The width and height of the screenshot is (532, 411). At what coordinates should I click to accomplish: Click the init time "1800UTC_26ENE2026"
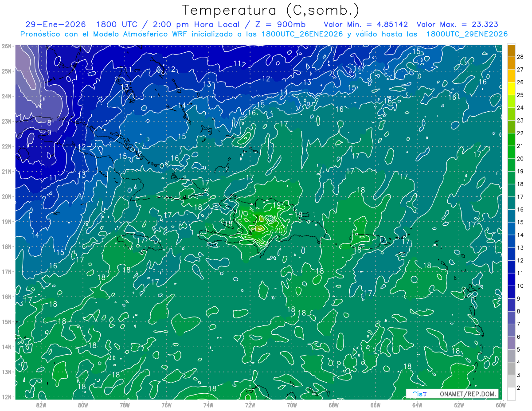[302, 34]
